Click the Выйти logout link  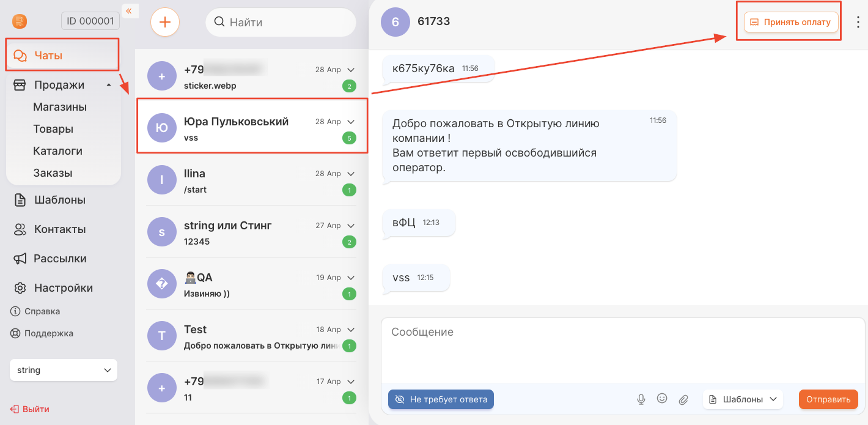coord(29,409)
